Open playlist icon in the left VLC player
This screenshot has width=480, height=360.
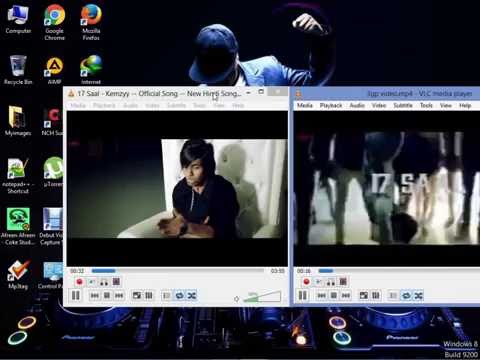[x=167, y=295]
